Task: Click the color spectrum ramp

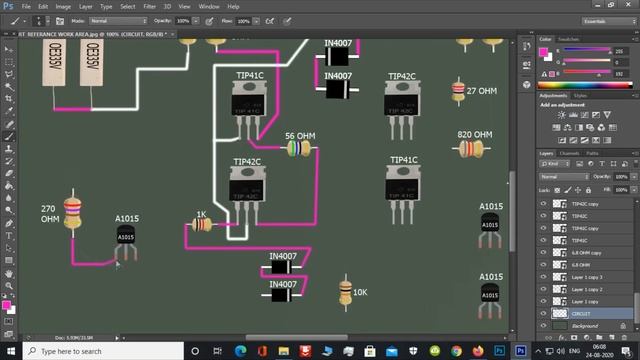Action: click(585, 85)
